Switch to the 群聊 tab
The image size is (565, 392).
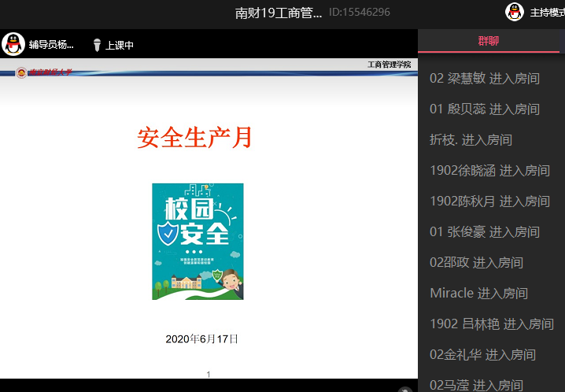tap(488, 41)
